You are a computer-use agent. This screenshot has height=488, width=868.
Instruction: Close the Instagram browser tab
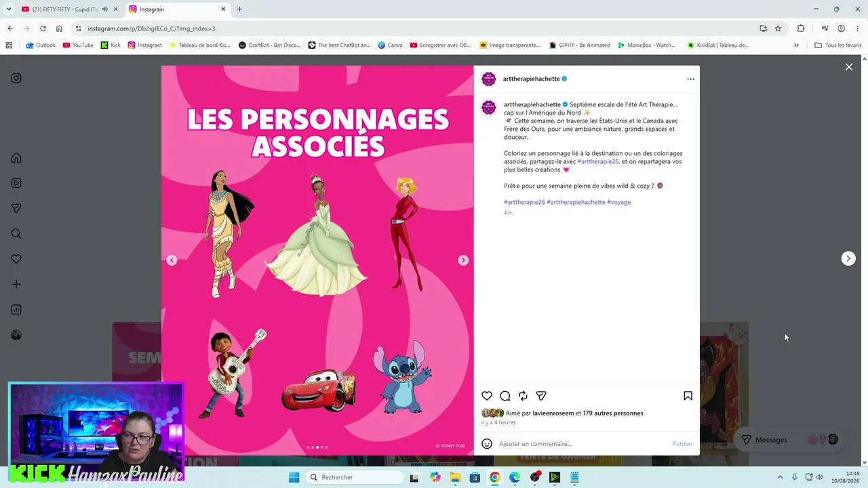(x=223, y=9)
